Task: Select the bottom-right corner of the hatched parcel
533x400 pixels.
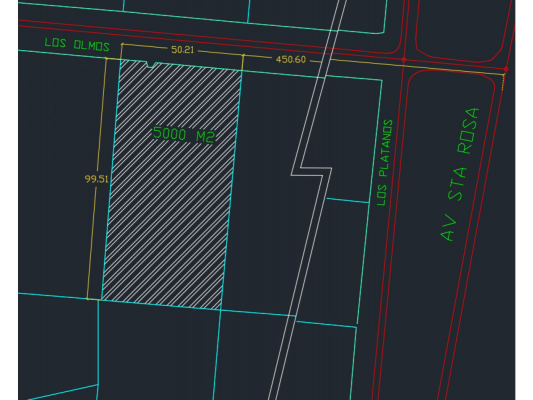Action: (221, 310)
